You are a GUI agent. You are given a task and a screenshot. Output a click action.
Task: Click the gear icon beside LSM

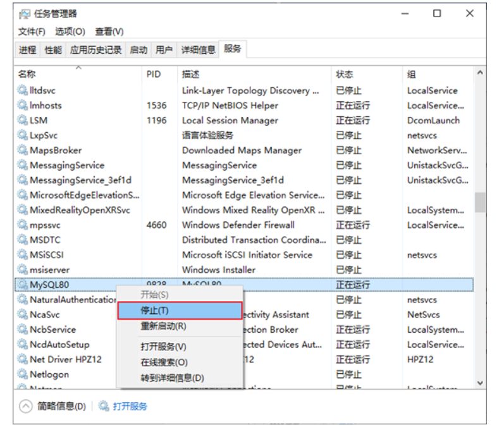pos(23,120)
